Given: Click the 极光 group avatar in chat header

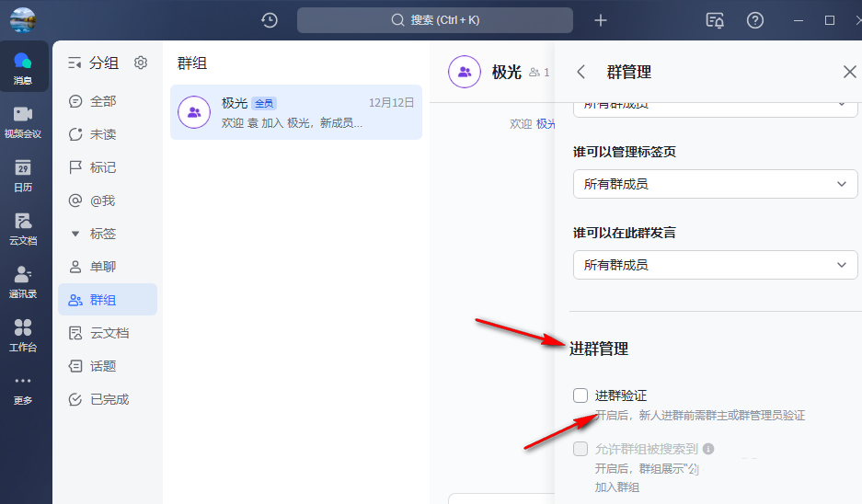Looking at the screenshot, I should (465, 72).
